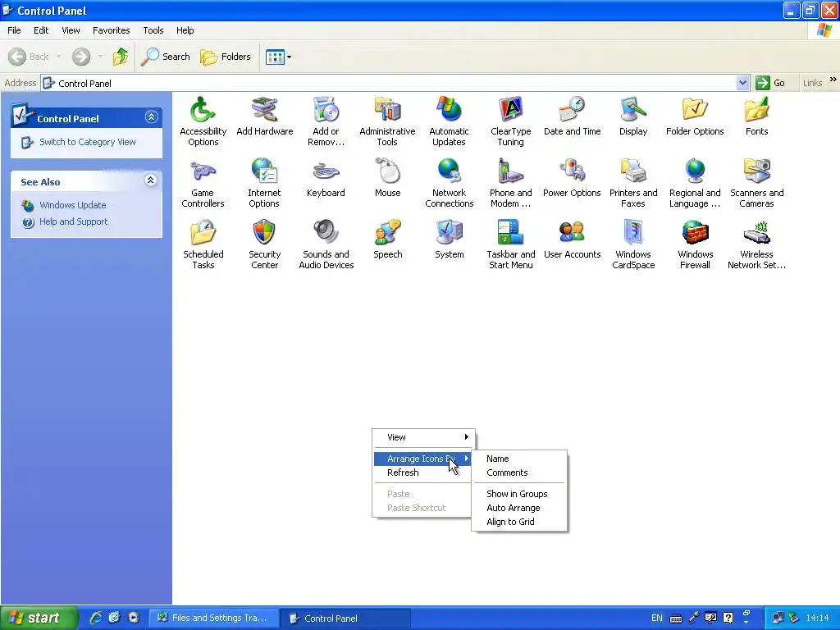The image size is (840, 630).
Task: Select Security Center shield icon
Action: click(264, 233)
